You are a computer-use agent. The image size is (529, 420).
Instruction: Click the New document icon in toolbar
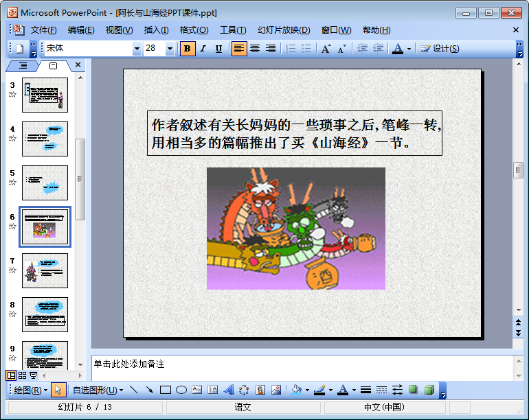[x=20, y=49]
